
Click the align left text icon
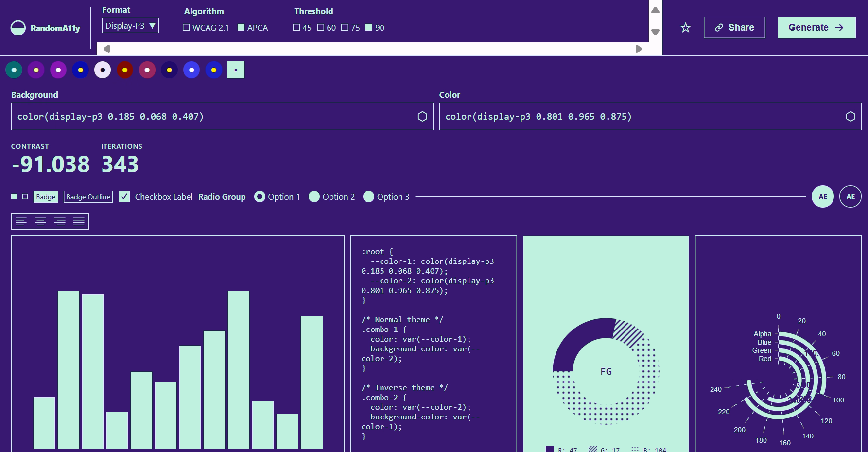(21, 222)
